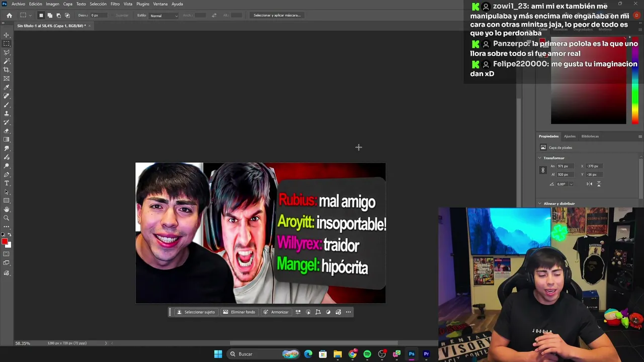Viewport: 644px width, 362px height.
Task: Select the Smudge tool
Action: (7, 148)
